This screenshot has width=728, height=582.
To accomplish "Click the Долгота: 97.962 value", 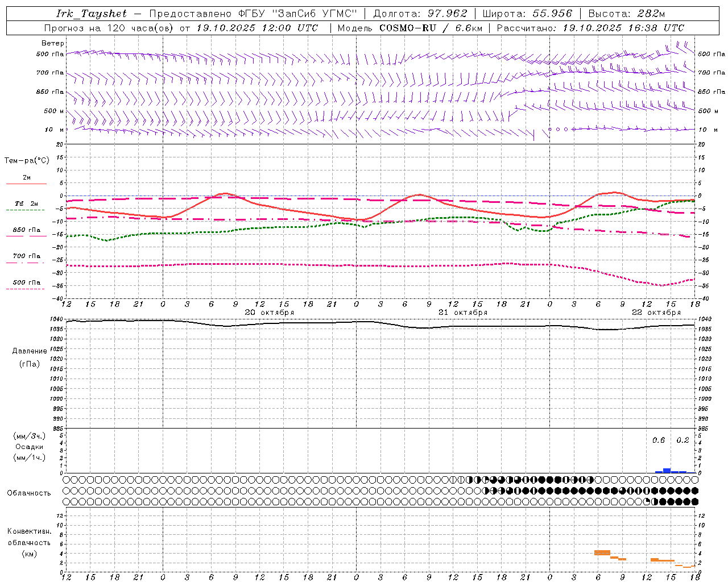I will pos(420,14).
